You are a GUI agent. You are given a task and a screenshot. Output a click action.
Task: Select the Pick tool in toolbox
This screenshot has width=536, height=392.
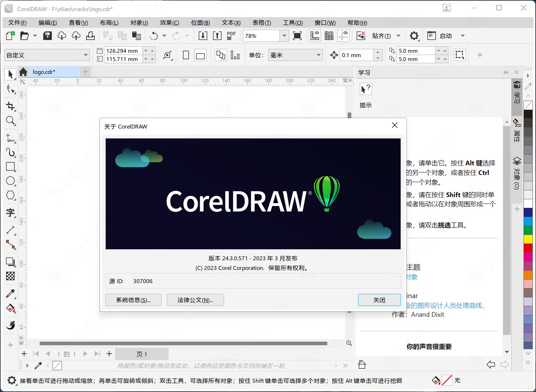pyautogui.click(x=10, y=74)
